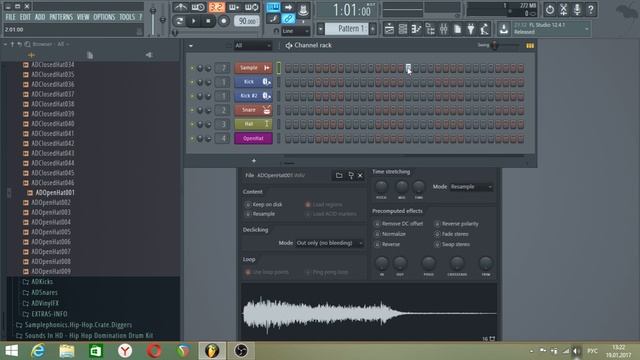
Task: Open the help question mark icon
Action: [591, 9]
